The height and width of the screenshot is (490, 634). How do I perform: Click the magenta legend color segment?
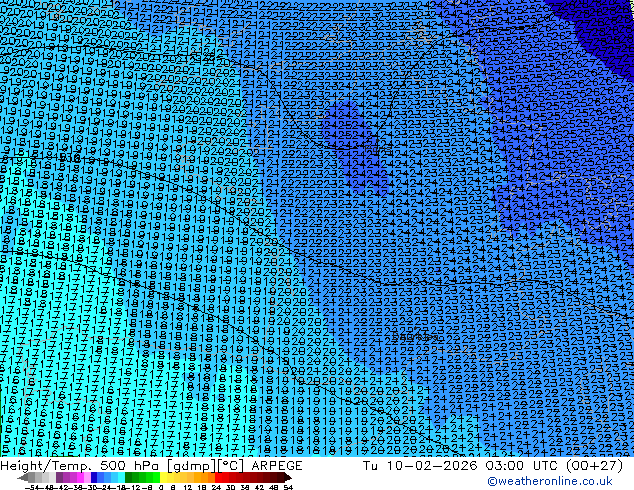pos(80,478)
